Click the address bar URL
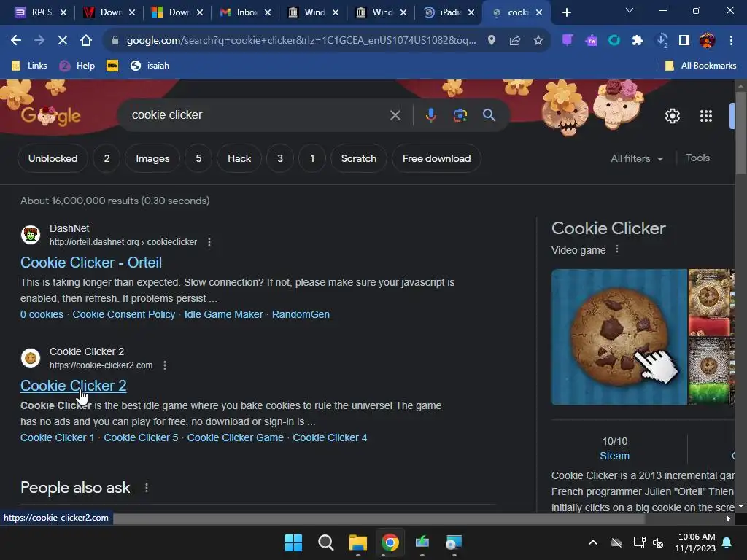 301,41
